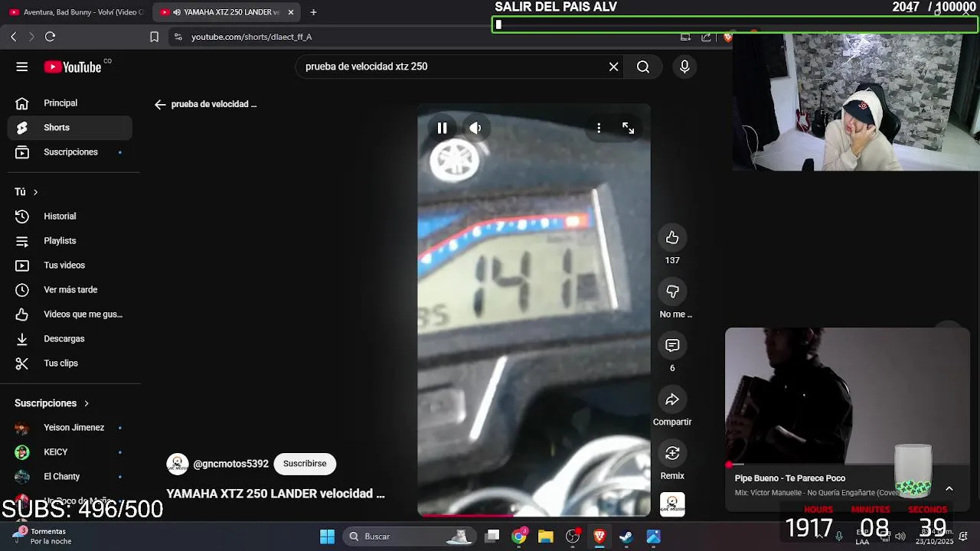Open the YouTube hamburger guide menu
Screen dimensions: 980x551
[x=22, y=67]
